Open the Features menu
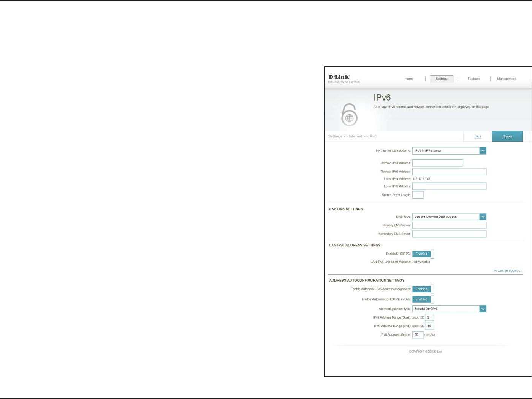Viewport: 532px width, 399px height. 474,79
